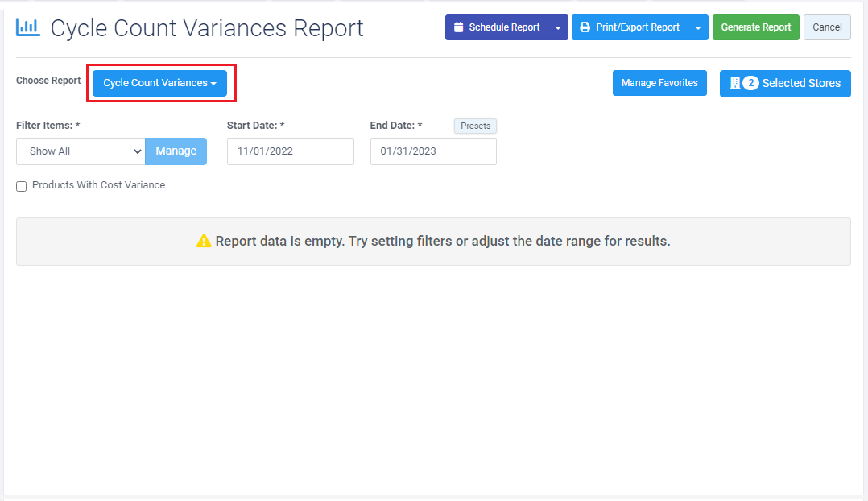Click the building icon in Selected Stores
The width and height of the screenshot is (868, 501).
(734, 83)
